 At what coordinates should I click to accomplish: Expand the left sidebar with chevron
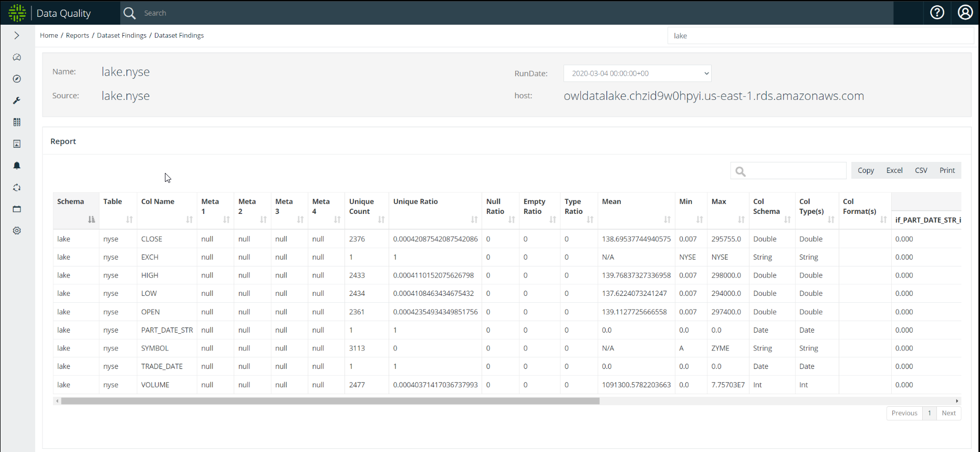17,35
